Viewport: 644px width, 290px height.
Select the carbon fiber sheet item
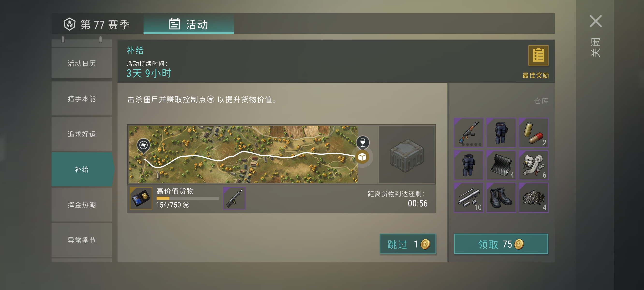point(501,165)
